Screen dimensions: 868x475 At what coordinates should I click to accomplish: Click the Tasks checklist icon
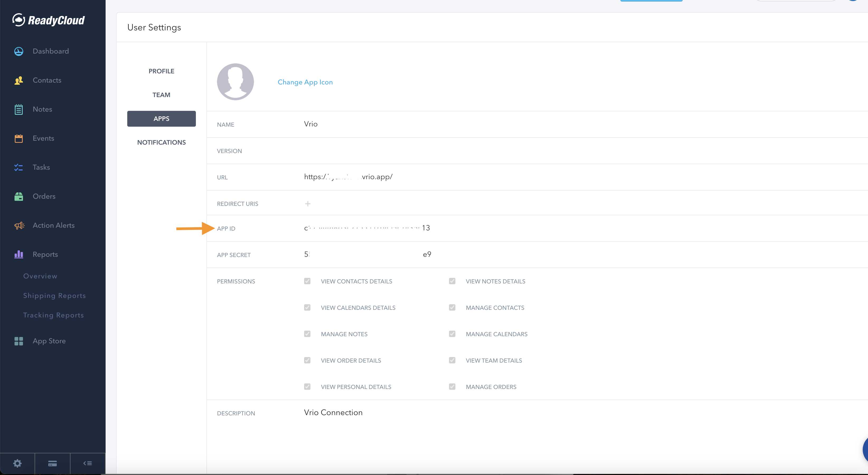tap(19, 167)
